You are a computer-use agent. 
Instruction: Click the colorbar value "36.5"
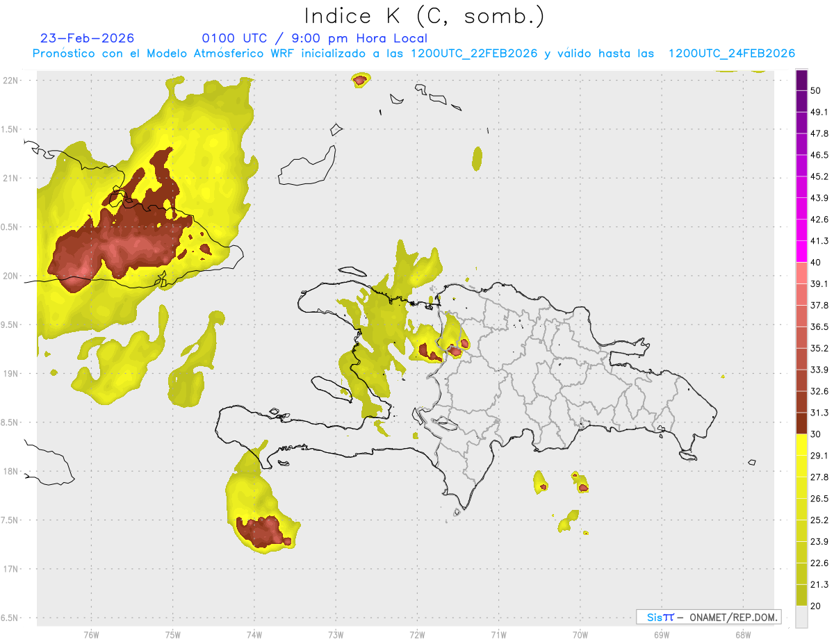[x=819, y=327]
